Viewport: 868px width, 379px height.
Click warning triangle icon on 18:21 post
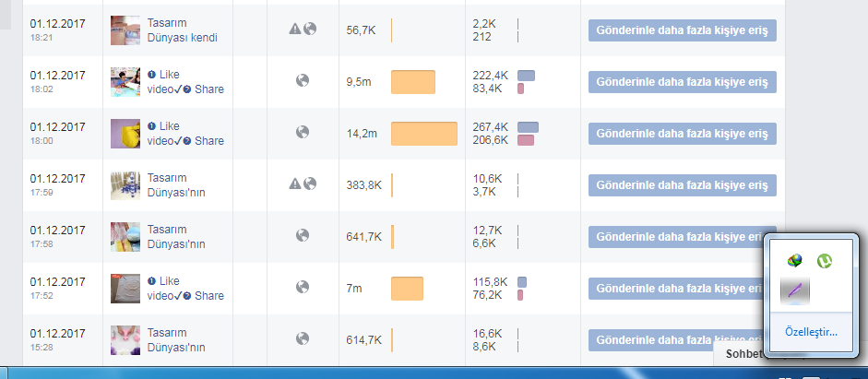point(295,29)
